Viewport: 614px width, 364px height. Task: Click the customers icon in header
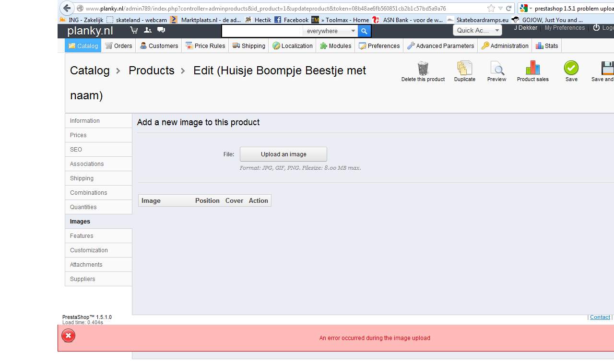click(147, 30)
